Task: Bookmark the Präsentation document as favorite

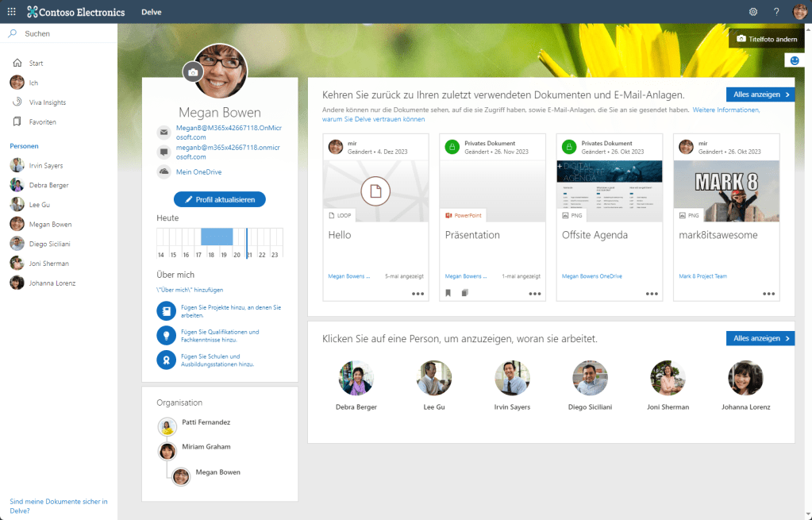Action: 448,294
